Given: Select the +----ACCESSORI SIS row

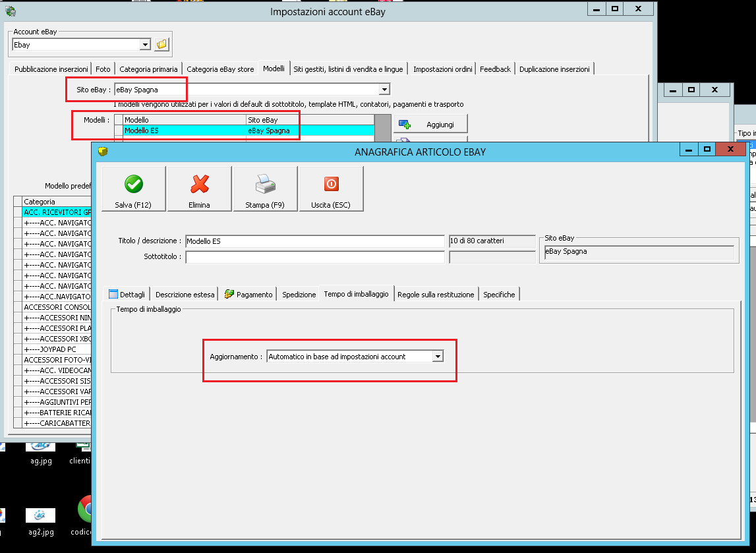Looking at the screenshot, I should [57, 381].
